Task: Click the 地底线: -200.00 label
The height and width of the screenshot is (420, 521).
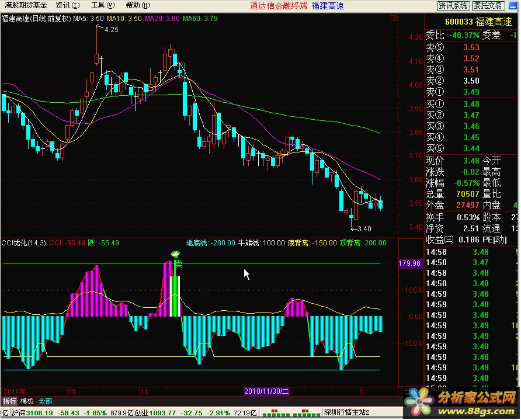Action: click(x=211, y=243)
